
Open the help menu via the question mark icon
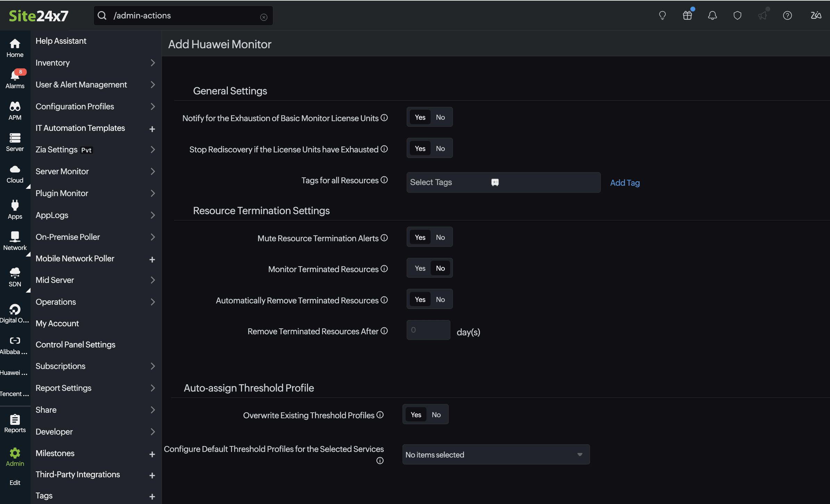[787, 15]
